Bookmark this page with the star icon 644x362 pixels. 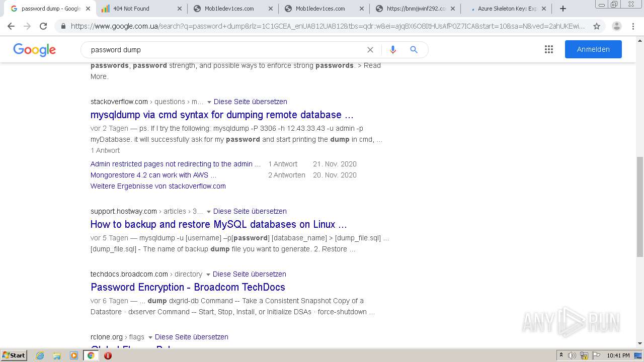(x=597, y=26)
